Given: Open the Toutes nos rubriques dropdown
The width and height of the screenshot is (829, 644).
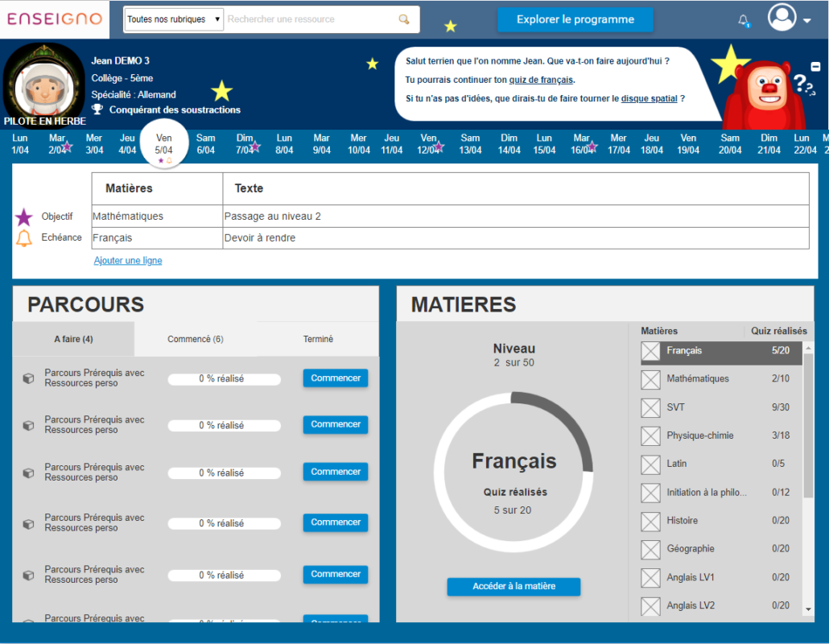Looking at the screenshot, I should (x=174, y=19).
